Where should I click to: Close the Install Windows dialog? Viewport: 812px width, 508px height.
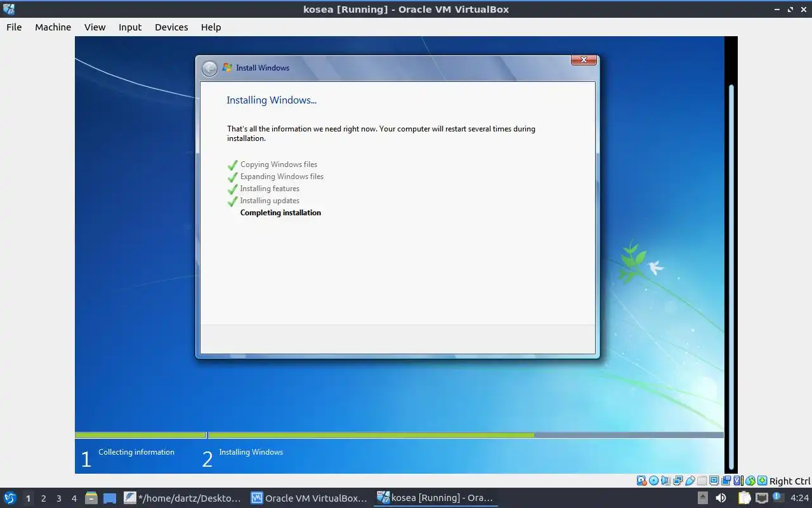click(x=584, y=60)
